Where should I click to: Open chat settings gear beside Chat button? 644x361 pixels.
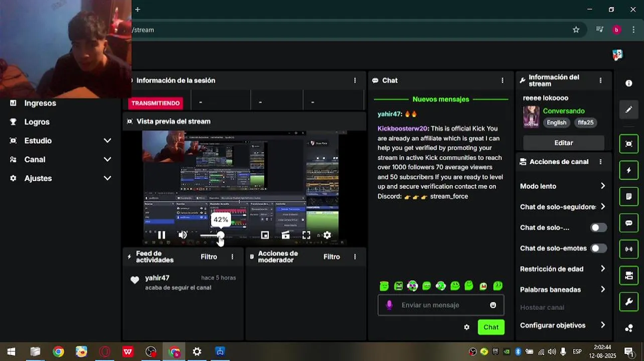(466, 327)
